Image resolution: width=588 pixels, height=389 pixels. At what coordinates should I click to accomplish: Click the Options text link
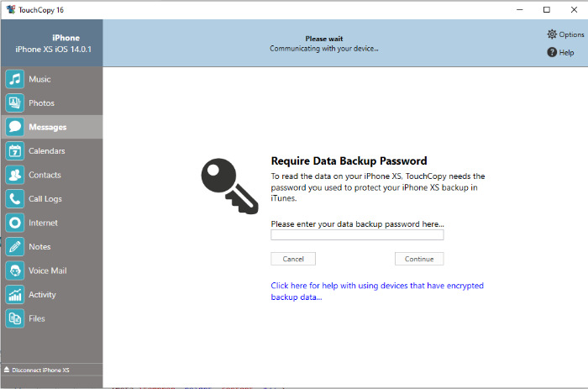coord(571,34)
